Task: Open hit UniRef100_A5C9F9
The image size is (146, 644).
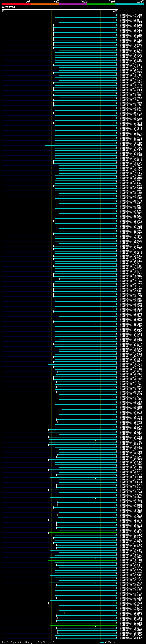Action: (131, 459)
